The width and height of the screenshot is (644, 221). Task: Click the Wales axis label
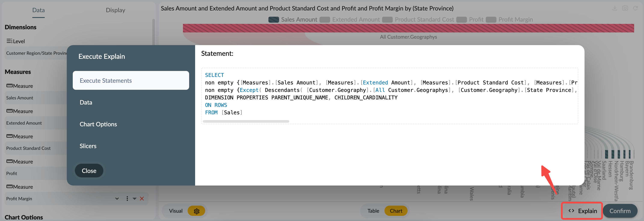tap(472, 194)
